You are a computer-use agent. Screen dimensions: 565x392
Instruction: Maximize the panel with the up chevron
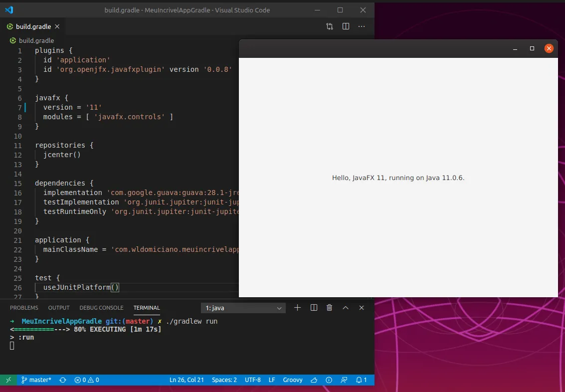[x=345, y=308]
